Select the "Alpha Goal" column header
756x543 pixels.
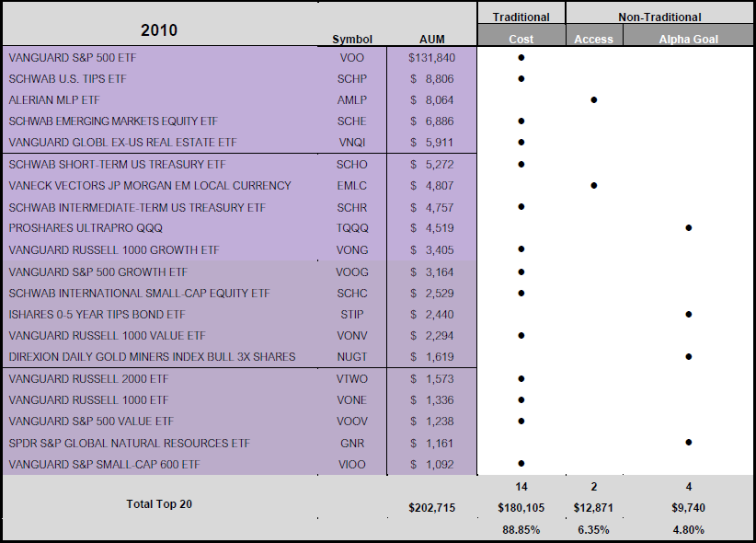[x=689, y=39]
